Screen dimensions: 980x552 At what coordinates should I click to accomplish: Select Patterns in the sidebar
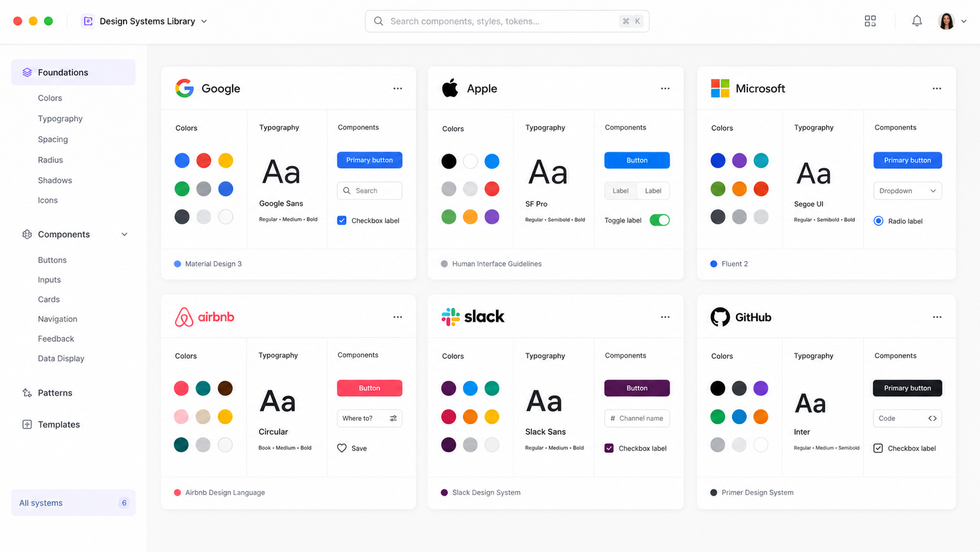(55, 393)
